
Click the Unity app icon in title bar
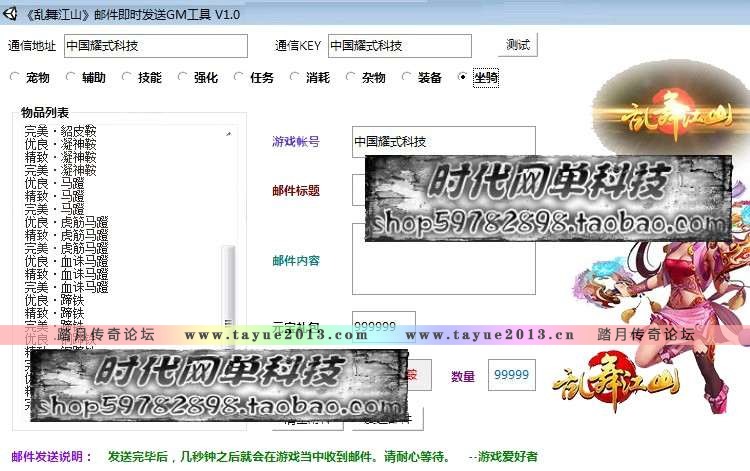10,13
